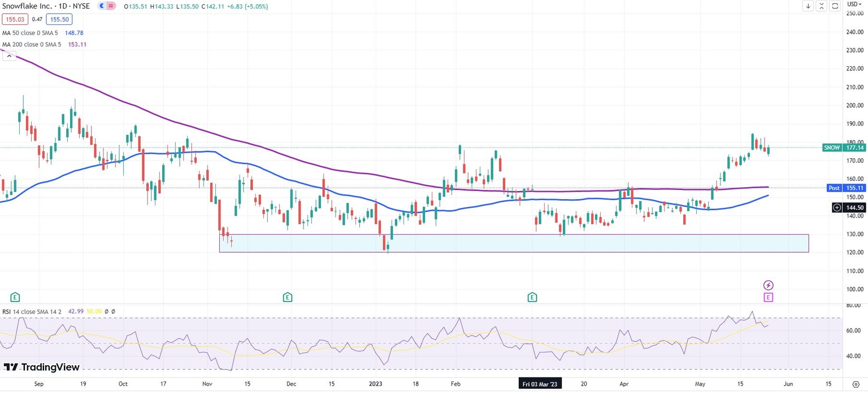Image resolution: width=868 pixels, height=394 pixels.
Task: Click the moon extended-hours session icon
Action: (x=102, y=6)
